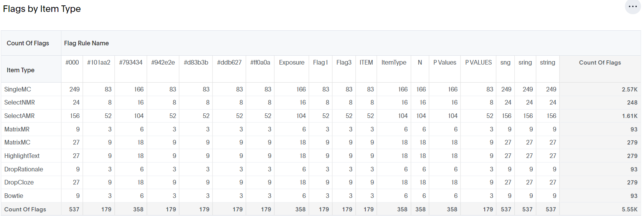Click the DropRationale row label
This screenshot has width=644, height=216.
click(24, 169)
